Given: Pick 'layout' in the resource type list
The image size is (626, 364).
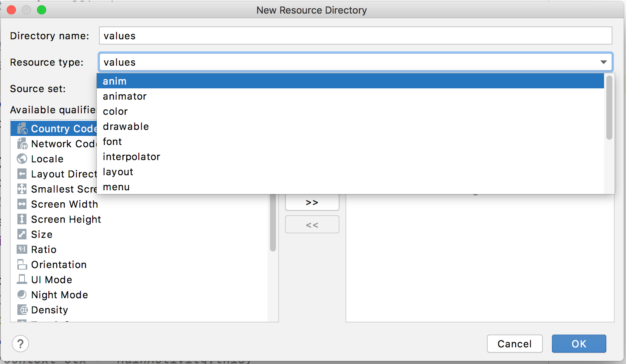Looking at the screenshot, I should point(118,172).
